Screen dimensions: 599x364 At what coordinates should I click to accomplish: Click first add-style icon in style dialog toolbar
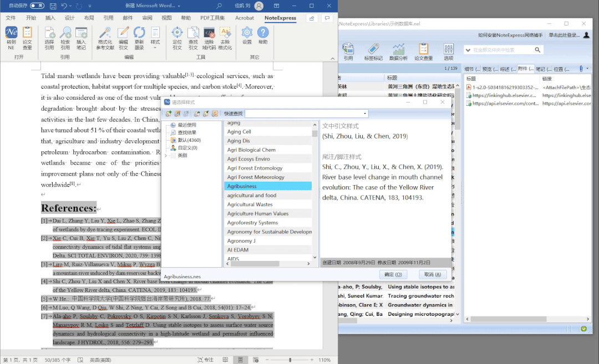[x=169, y=114]
